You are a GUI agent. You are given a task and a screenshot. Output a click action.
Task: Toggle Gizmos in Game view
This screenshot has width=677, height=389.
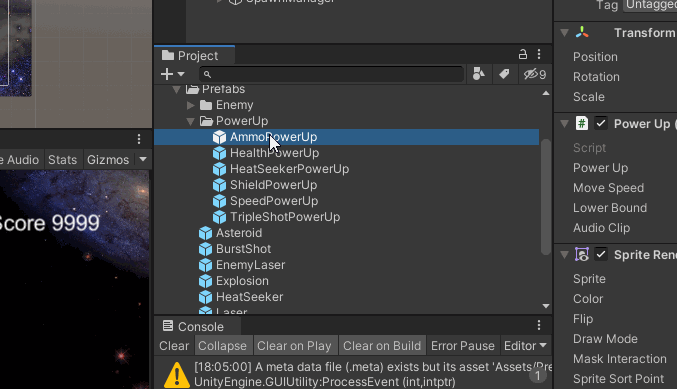coord(108,160)
